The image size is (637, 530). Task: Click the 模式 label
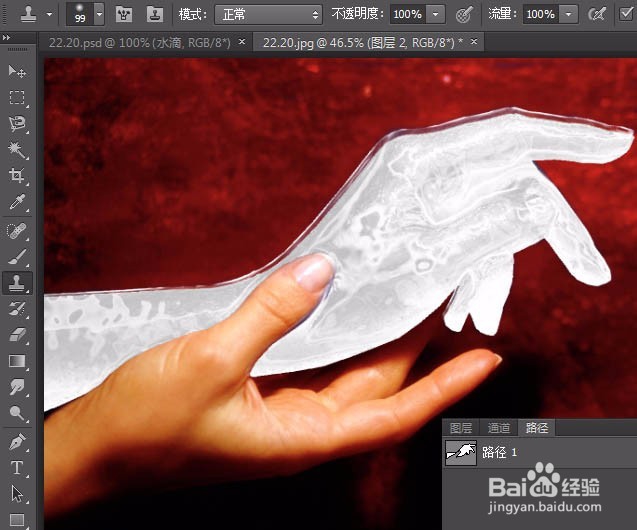coord(193,15)
